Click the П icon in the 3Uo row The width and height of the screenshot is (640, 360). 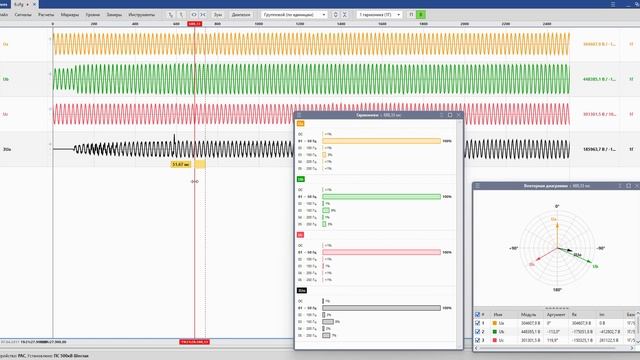(x=631, y=149)
